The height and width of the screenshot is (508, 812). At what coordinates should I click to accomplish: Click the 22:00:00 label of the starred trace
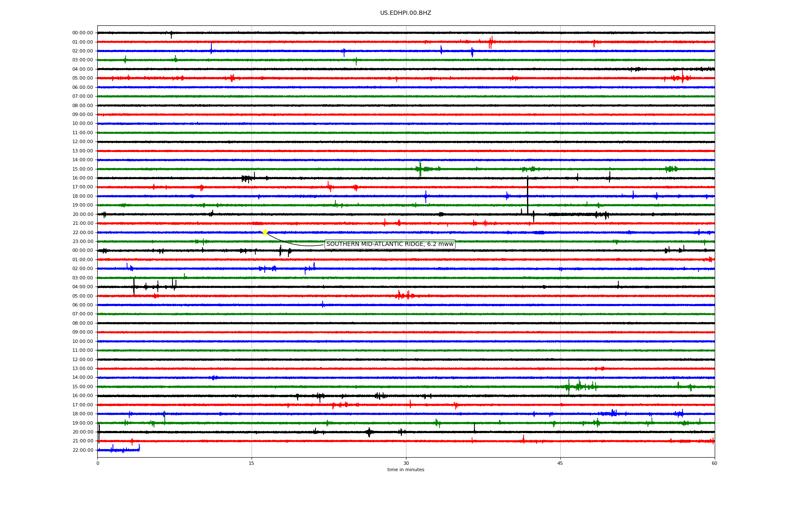click(82, 233)
